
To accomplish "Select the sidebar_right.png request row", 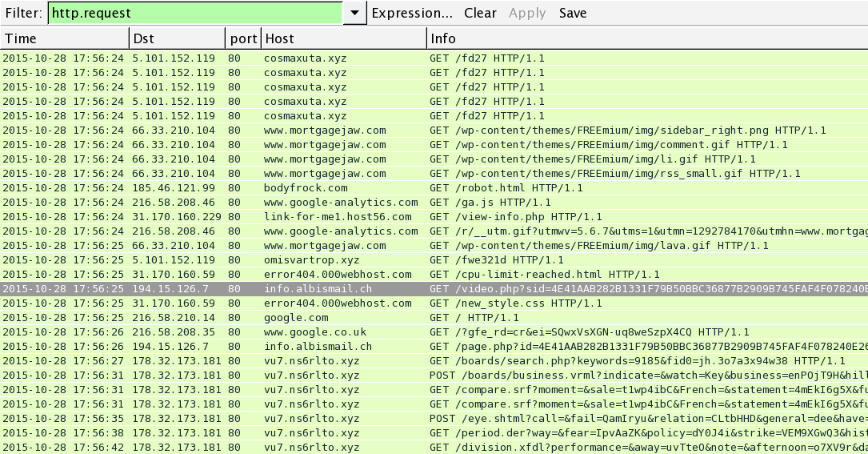I will pyautogui.click(x=434, y=131).
